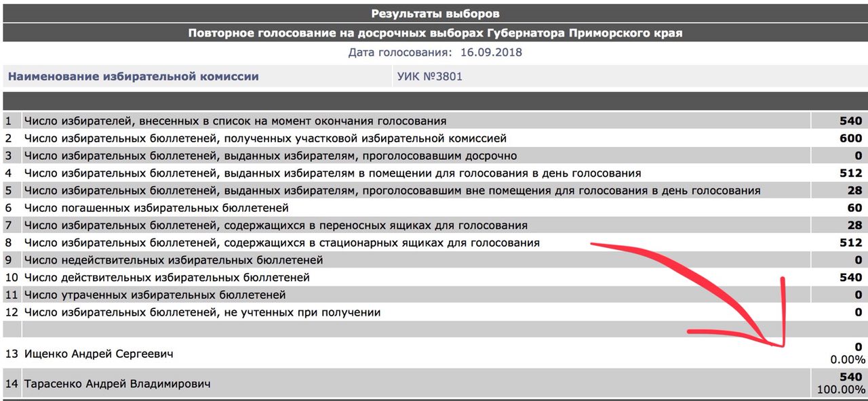
Task: Click the УИК №3801 commission name
Action: click(x=429, y=77)
